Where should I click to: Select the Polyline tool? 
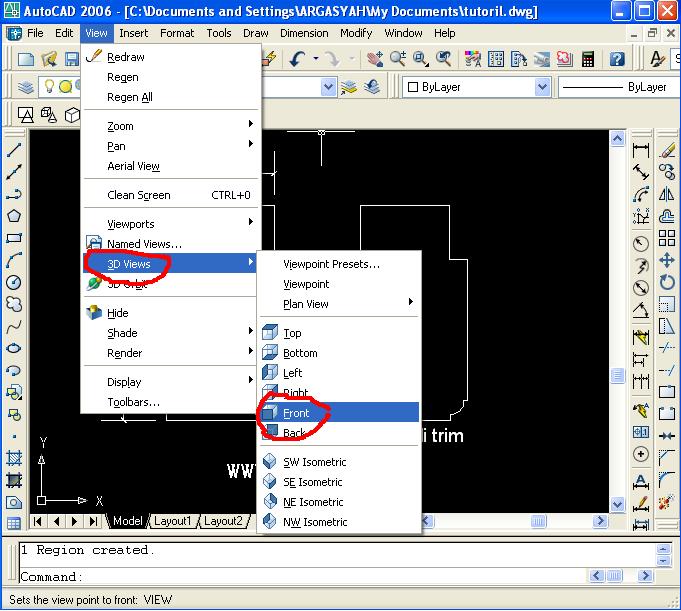14,194
